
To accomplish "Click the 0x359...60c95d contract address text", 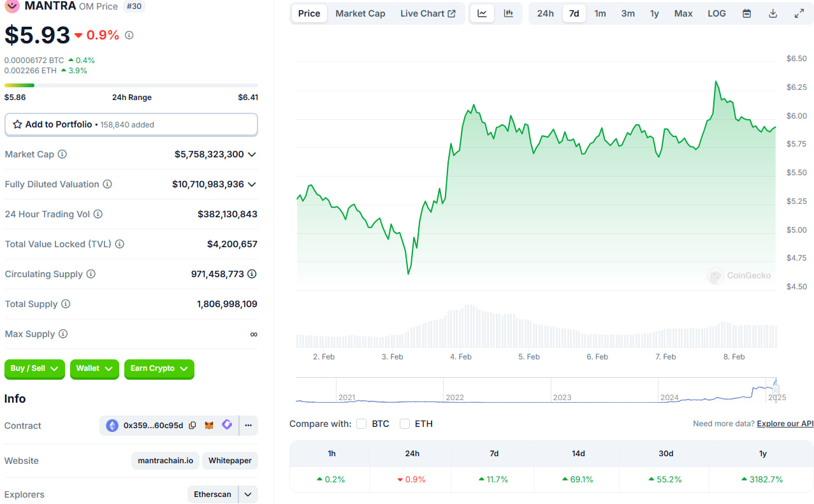I will tap(153, 425).
